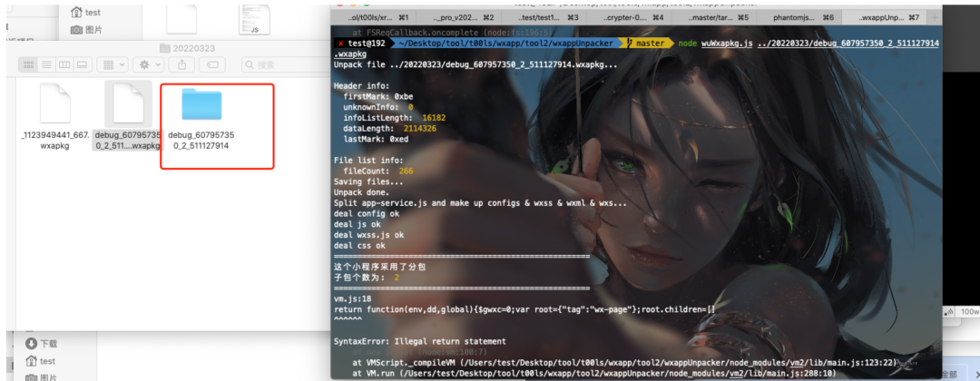Click the 'deal wxss.js ok' line
Screen dimensions: 980x381
click(x=368, y=235)
